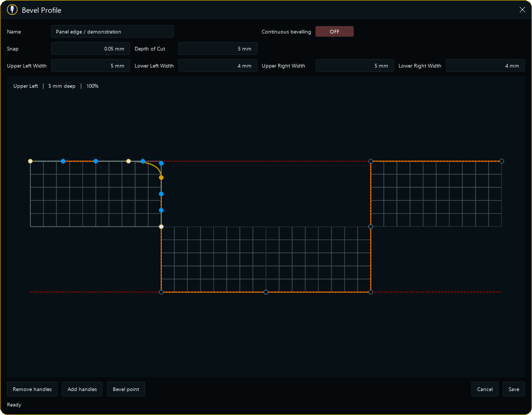Click the 'Bevel Profile' title text
Viewport: 532px width, 415px height.
[41, 10]
